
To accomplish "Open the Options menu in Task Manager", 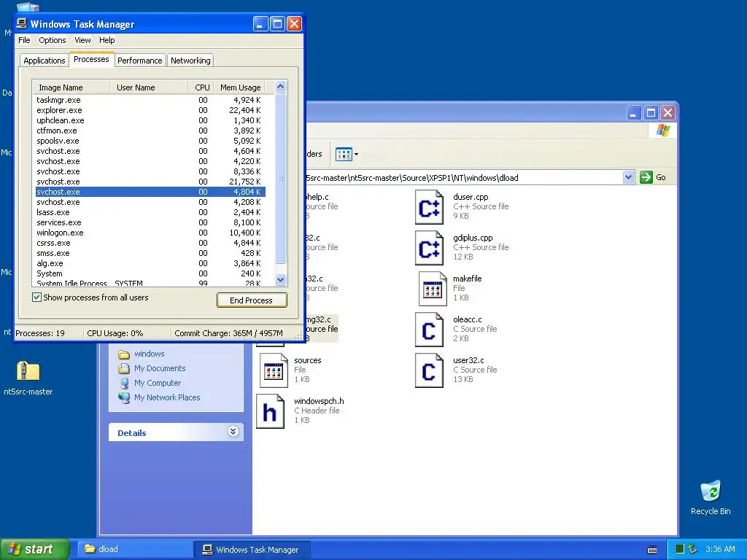I will click(x=53, y=40).
